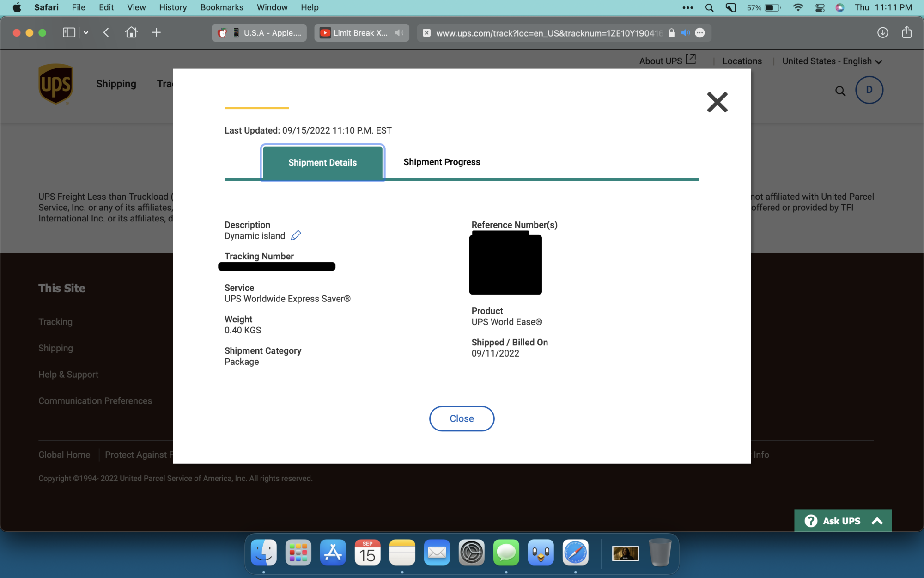
Task: Click the home icon in the toolbar
Action: [x=131, y=32]
